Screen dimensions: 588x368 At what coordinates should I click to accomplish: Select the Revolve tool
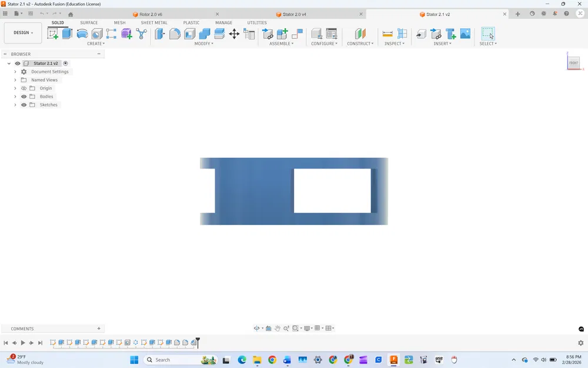[x=82, y=34]
